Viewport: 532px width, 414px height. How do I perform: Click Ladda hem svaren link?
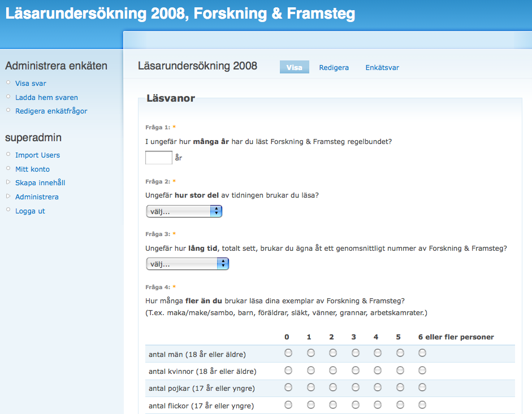[x=46, y=97]
